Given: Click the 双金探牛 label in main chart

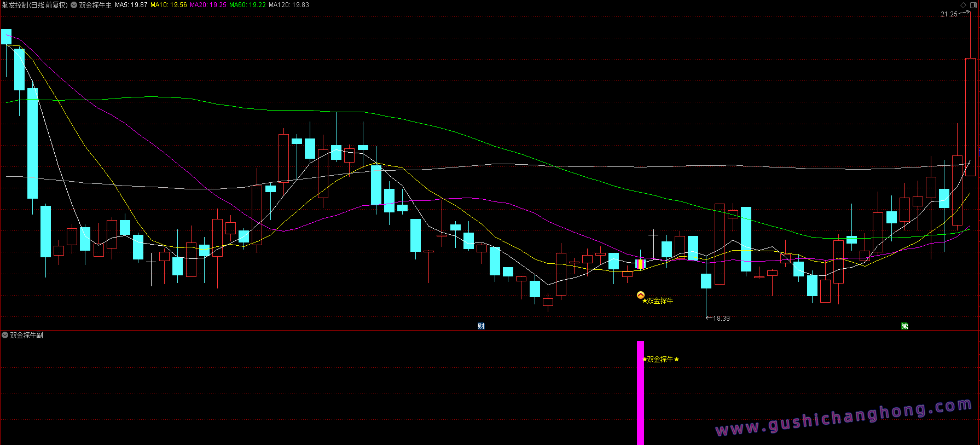Looking at the screenshot, I should [x=660, y=300].
